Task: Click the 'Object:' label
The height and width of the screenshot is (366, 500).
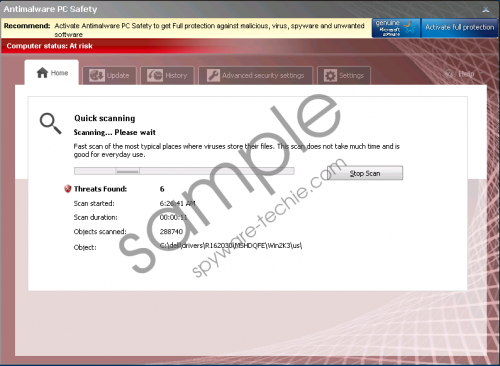Action: [x=85, y=247]
